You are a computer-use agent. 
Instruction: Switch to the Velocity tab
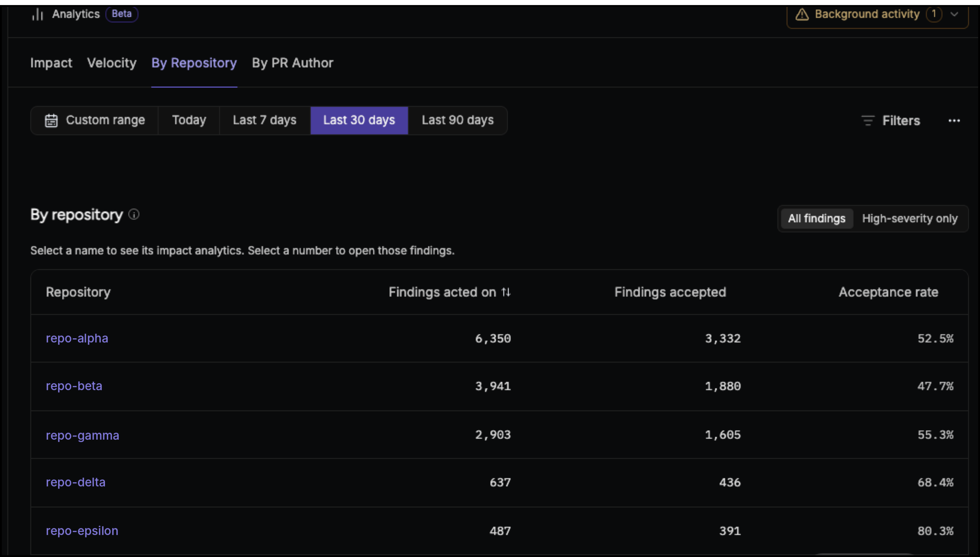112,63
